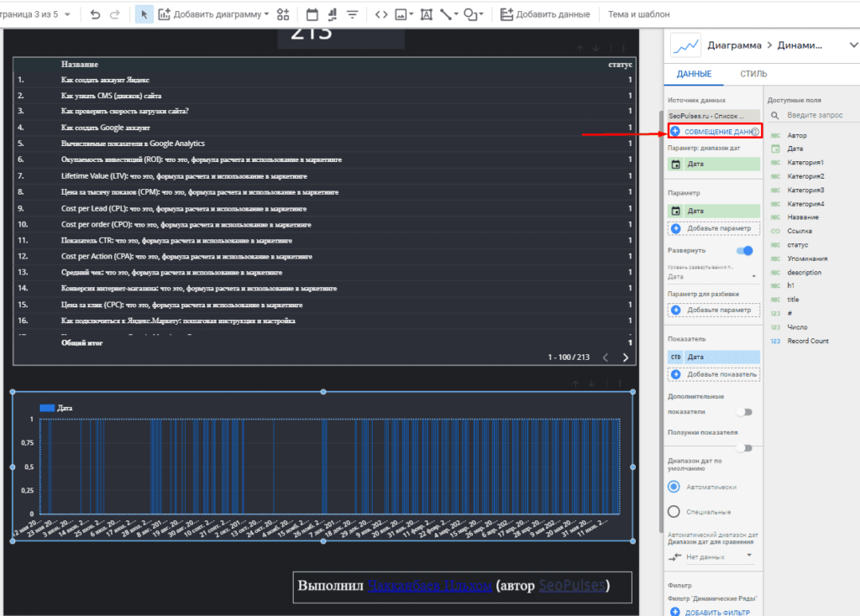Image resolution: width=860 pixels, height=616 pixels.
Task: Redo the last undone action
Action: pos(114,14)
